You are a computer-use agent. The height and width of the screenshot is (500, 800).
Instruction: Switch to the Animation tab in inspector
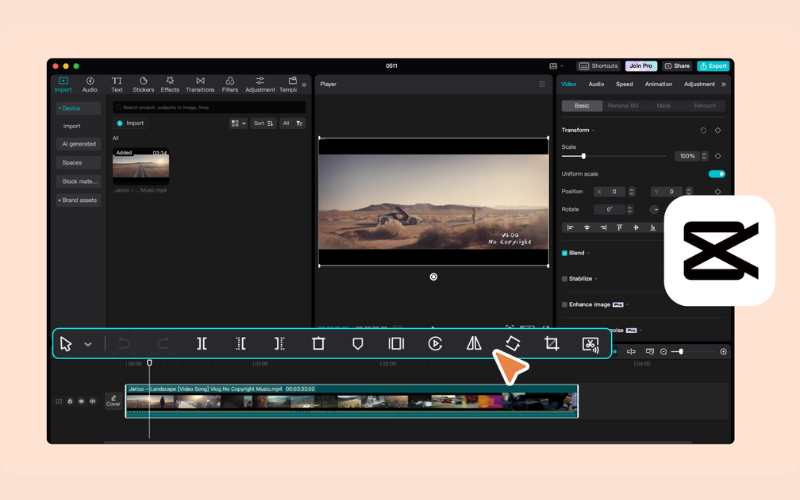point(658,84)
